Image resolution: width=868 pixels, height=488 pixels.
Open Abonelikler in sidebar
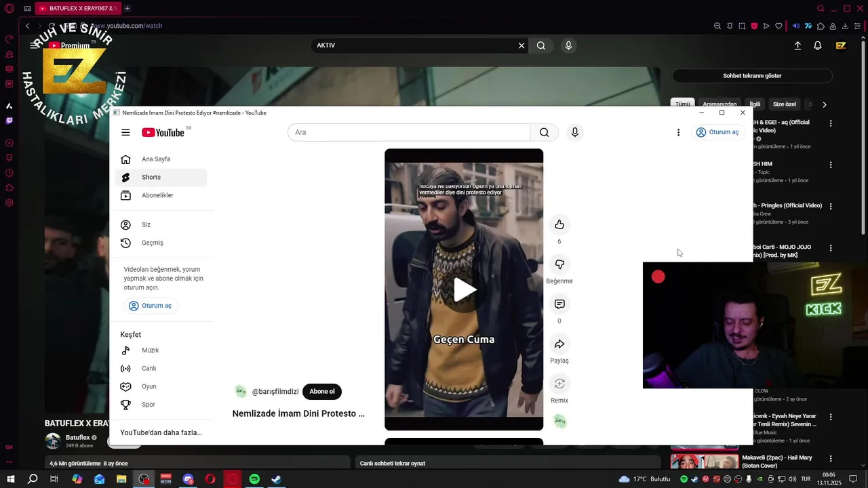(161, 195)
